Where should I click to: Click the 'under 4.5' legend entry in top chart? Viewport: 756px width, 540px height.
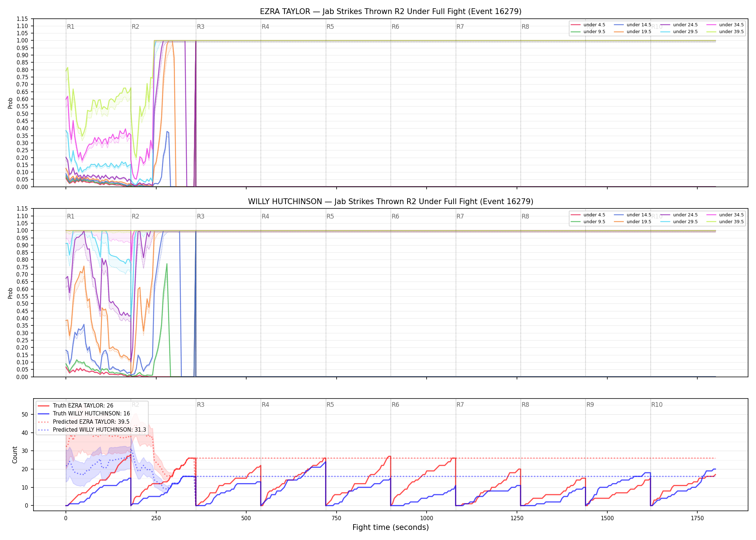[588, 25]
